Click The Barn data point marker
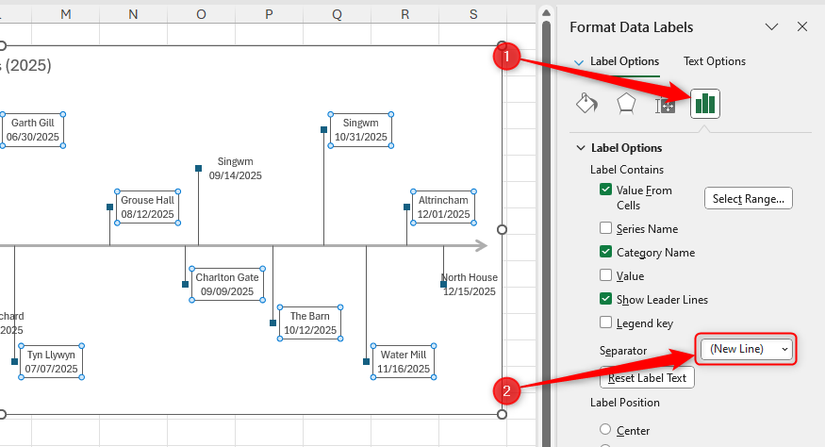This screenshot has width=825, height=447. [x=273, y=323]
